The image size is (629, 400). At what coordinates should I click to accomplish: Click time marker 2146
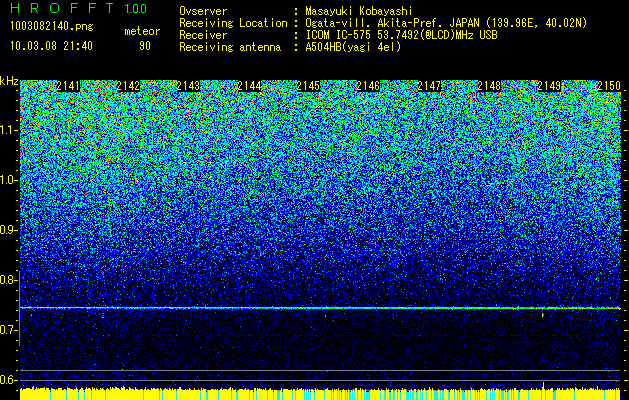pos(368,86)
